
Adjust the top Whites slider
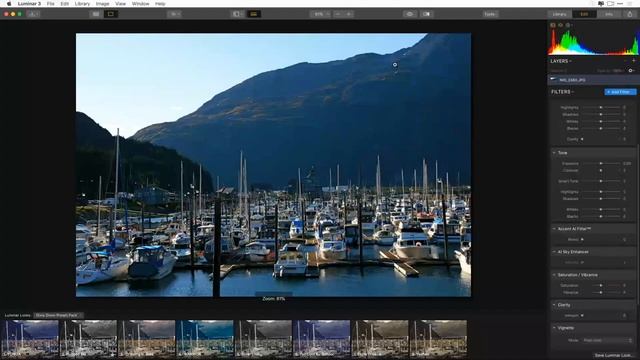pos(601,121)
